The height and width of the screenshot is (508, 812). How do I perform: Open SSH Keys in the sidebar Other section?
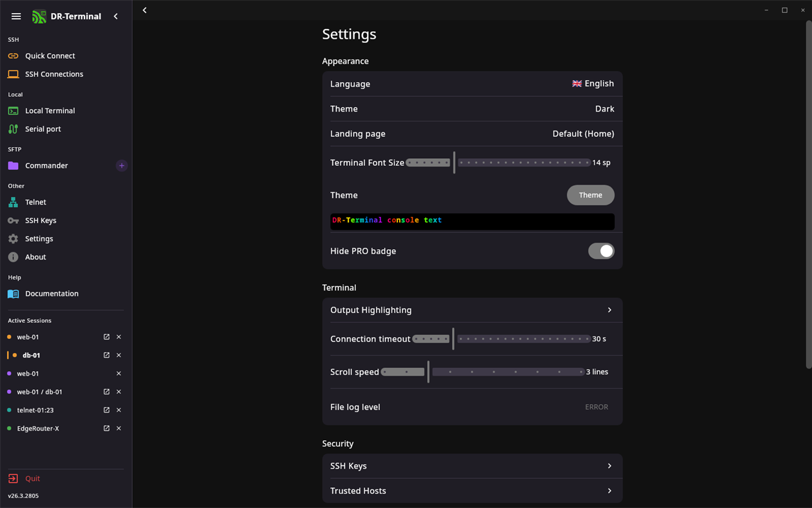41,221
